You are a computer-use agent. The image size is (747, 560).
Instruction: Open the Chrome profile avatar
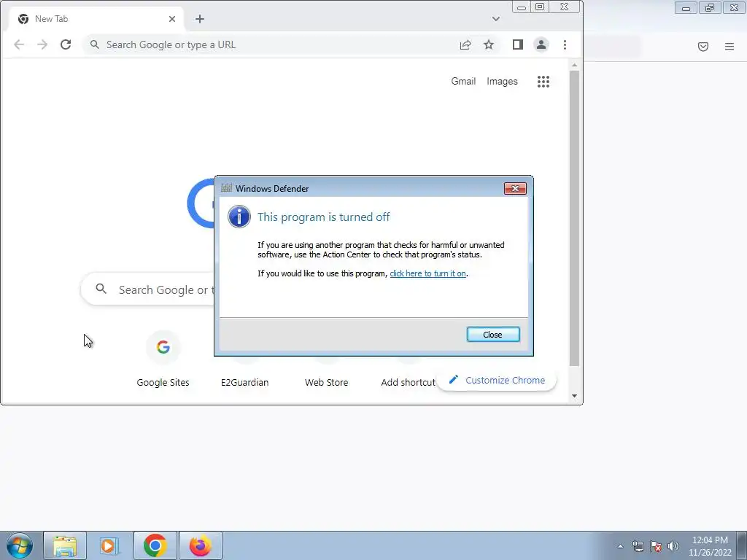coord(541,44)
